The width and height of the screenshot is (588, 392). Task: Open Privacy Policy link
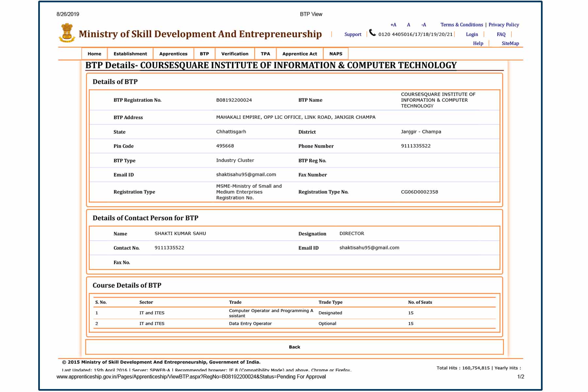(x=504, y=25)
